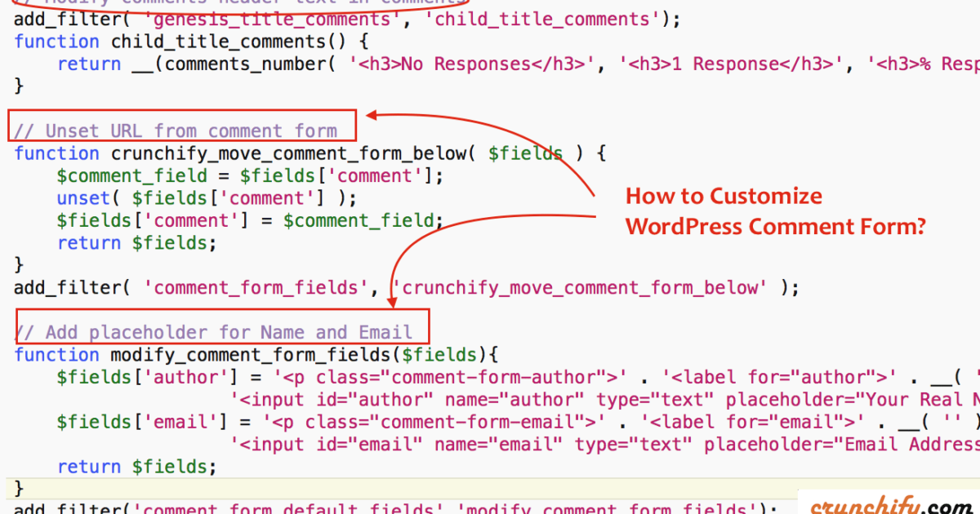
Task: Click the placeholder="Email Address text
Action: (842, 445)
